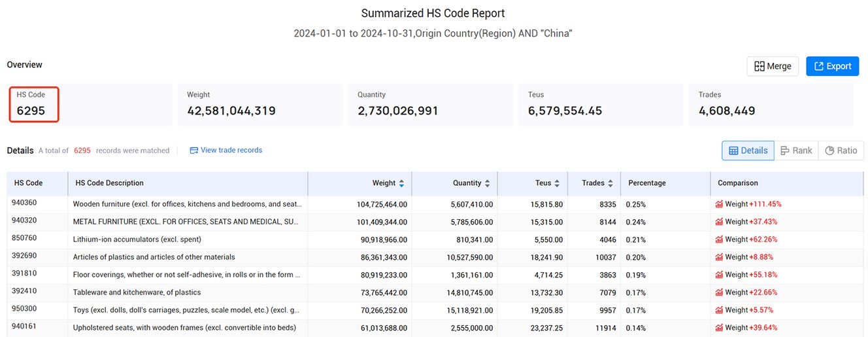Click the Floor coverings description
The image size is (868, 337).
pyautogui.click(x=187, y=275)
